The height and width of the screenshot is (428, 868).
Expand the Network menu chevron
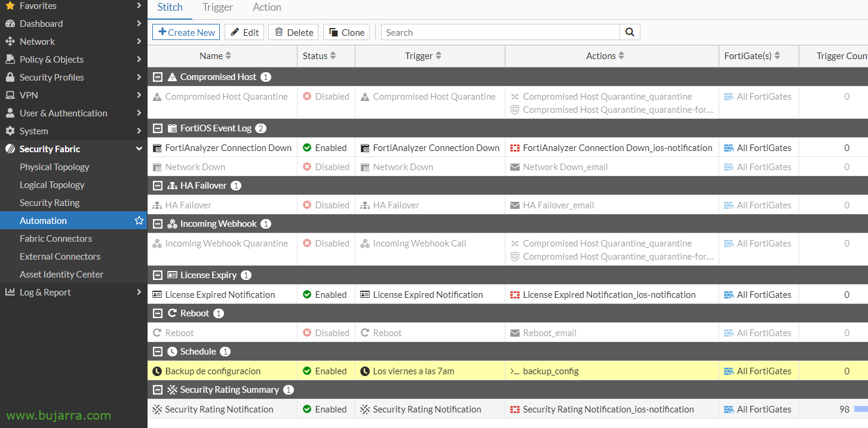(x=139, y=41)
